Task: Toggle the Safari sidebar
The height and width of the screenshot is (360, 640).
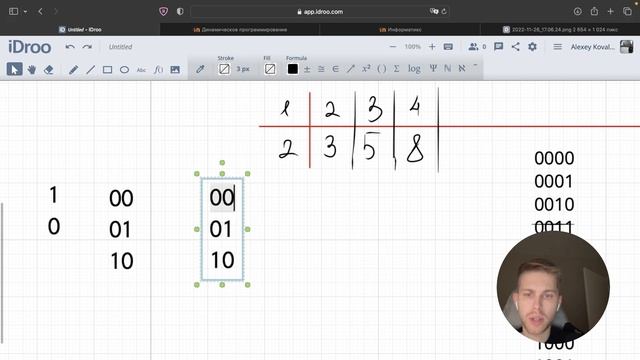Action: [13, 11]
